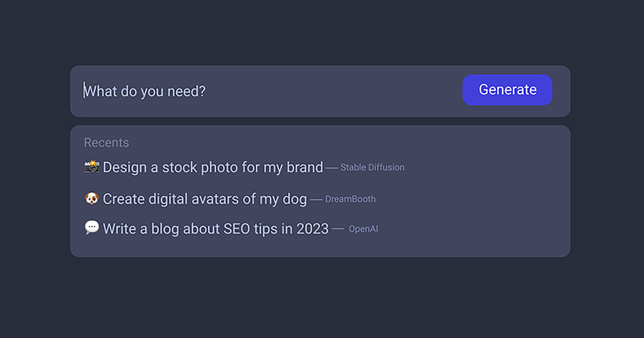Click the dash before the OpenAI label
Image resolution: width=644 pixels, height=338 pixels.
click(338, 229)
